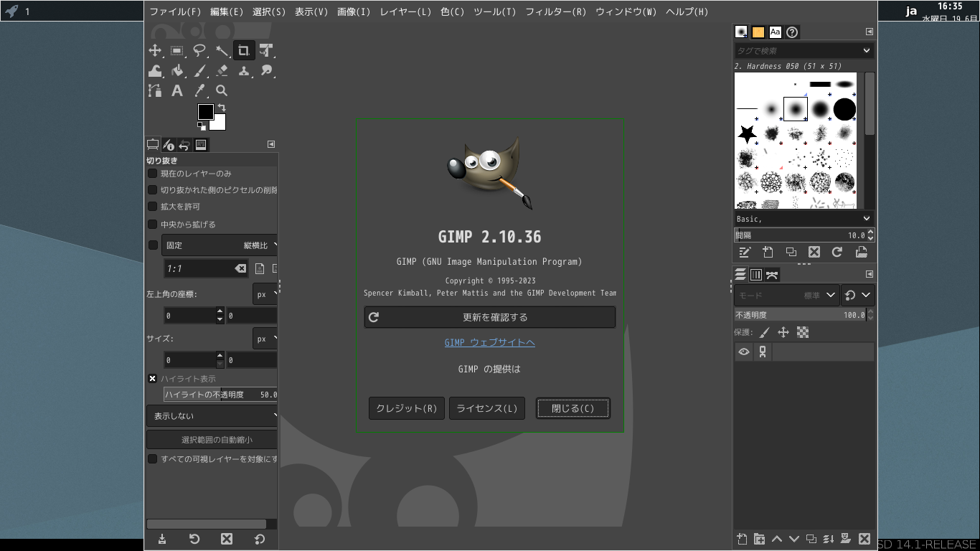Uncheck the ハイライト表示 checkbox
980x551 pixels.
pyautogui.click(x=152, y=379)
